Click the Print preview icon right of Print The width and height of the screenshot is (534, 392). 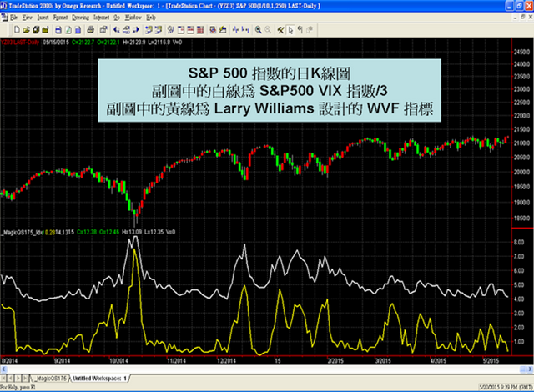pyautogui.click(x=103, y=30)
